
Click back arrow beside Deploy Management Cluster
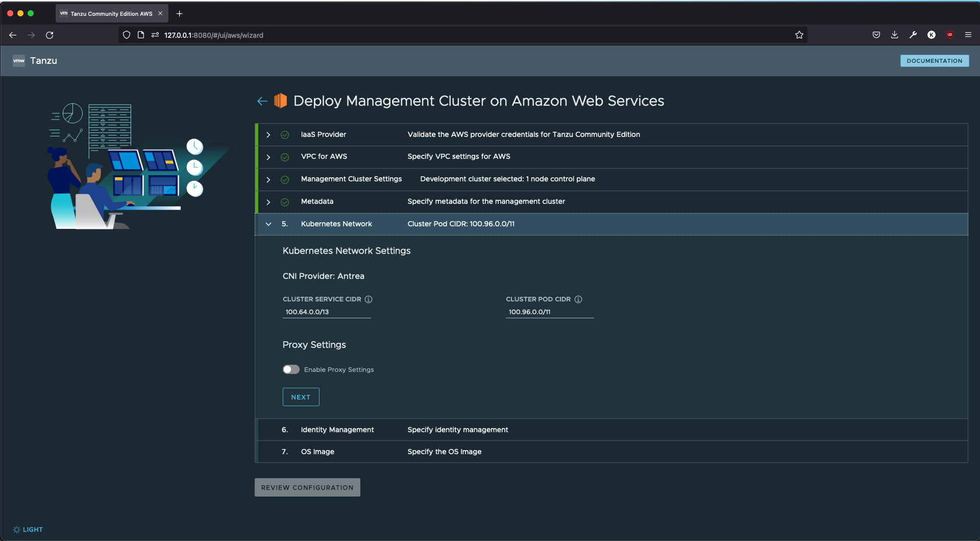click(x=262, y=101)
